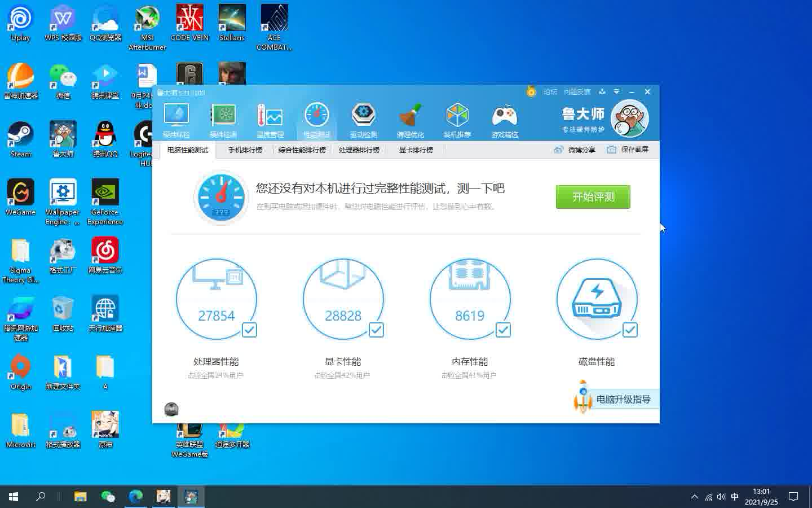Open CODE VEIN desktop shortcut
The height and width of the screenshot is (508, 812).
pyautogui.click(x=189, y=23)
